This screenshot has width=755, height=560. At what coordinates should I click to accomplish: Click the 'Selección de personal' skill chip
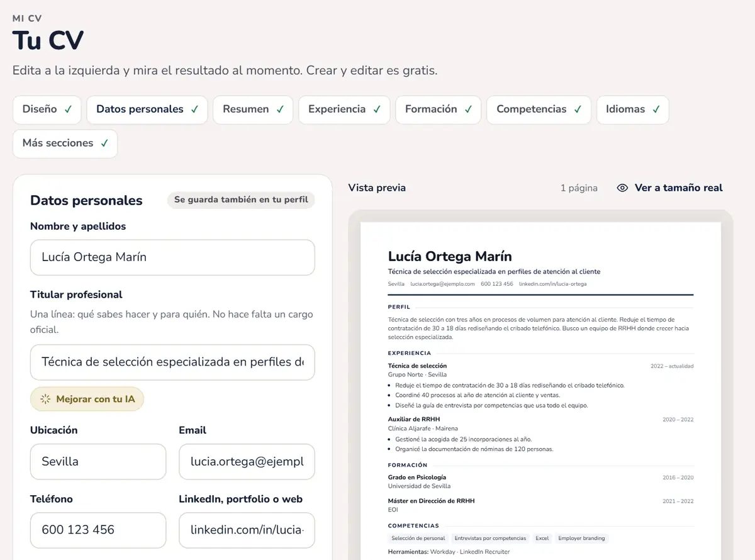418,538
